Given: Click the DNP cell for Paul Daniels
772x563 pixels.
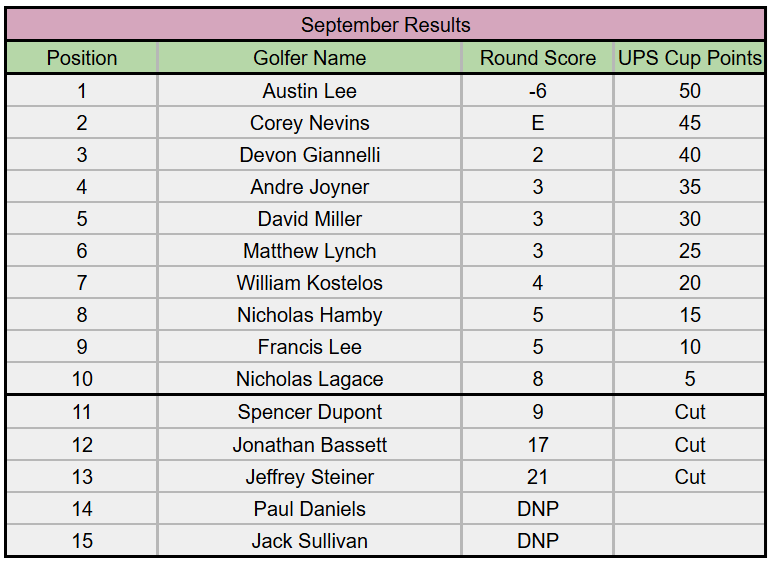Looking at the screenshot, I should [x=537, y=509].
